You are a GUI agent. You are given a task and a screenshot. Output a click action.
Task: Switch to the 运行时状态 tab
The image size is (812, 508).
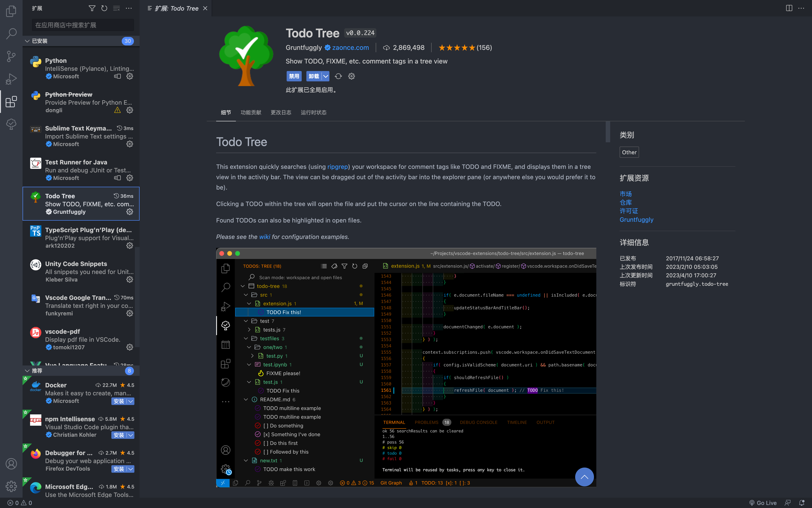pyautogui.click(x=313, y=113)
